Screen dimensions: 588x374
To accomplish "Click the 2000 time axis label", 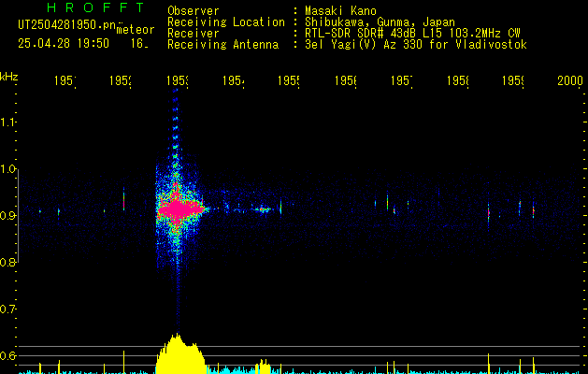I will click(570, 80).
